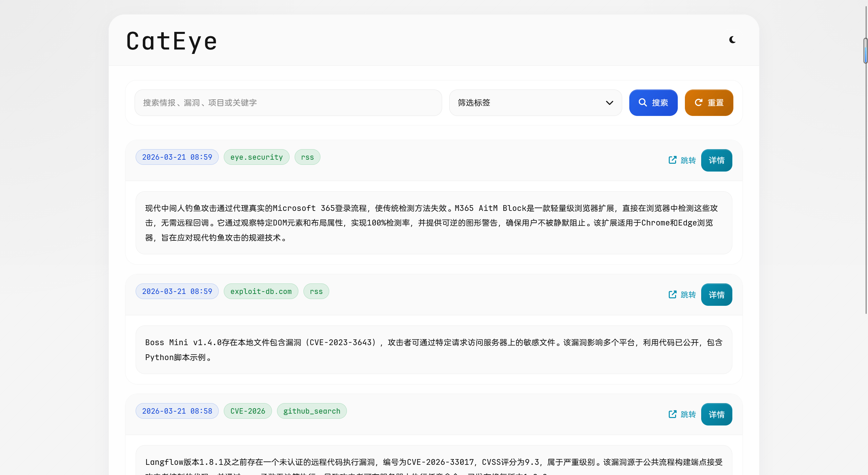The height and width of the screenshot is (475, 868).
Task: Click the CatEye title logo
Action: (172, 41)
